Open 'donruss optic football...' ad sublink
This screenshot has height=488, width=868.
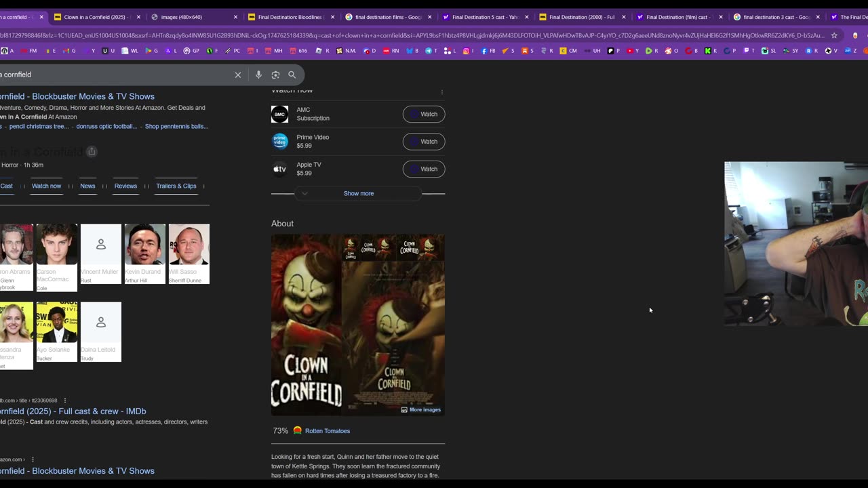(106, 126)
